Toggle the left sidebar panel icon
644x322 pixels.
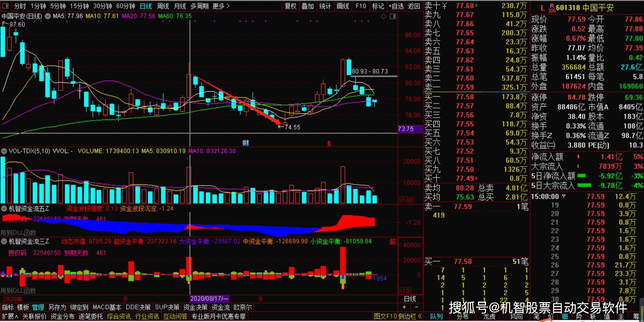(6, 6)
